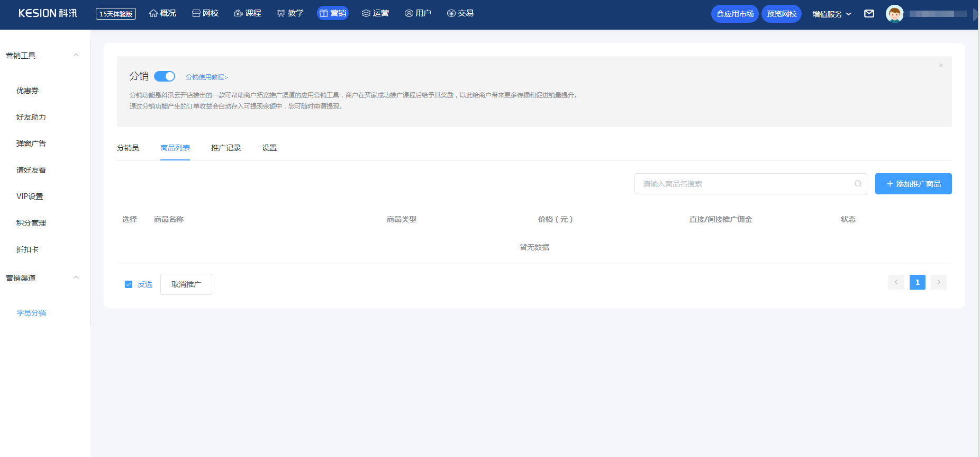Collapse the 营销渠道 sidebar section
The width and height of the screenshot is (980, 457).
tap(76, 277)
